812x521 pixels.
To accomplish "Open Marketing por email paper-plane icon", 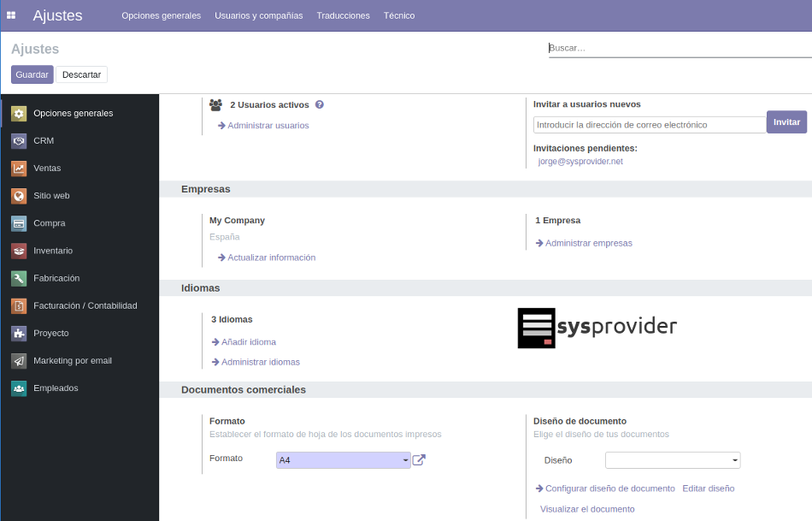I will tap(19, 361).
